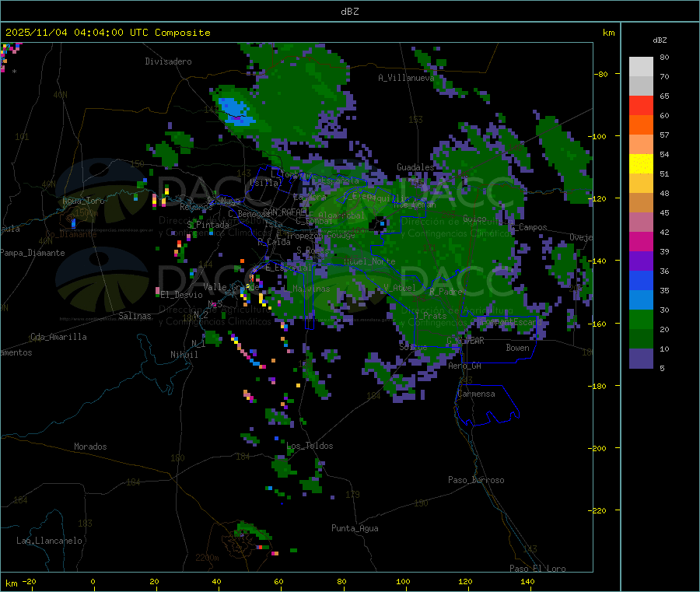The height and width of the screenshot is (592, 700).
Task: Click the Lag.Llancanelo map label
Action: [49, 541]
